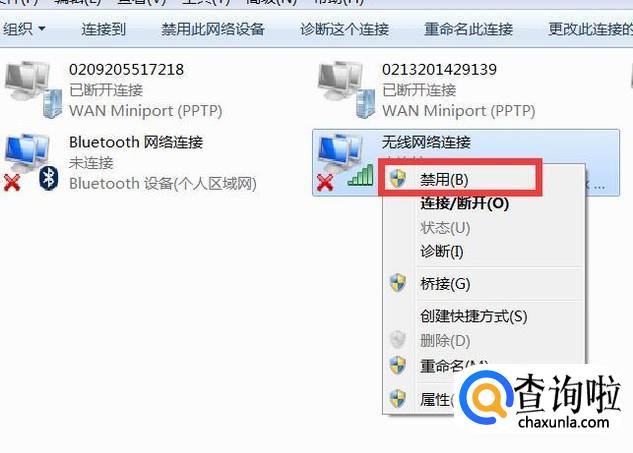Click the shield icon beside 禁用(B)
The width and height of the screenshot is (633, 453).
pos(398,178)
